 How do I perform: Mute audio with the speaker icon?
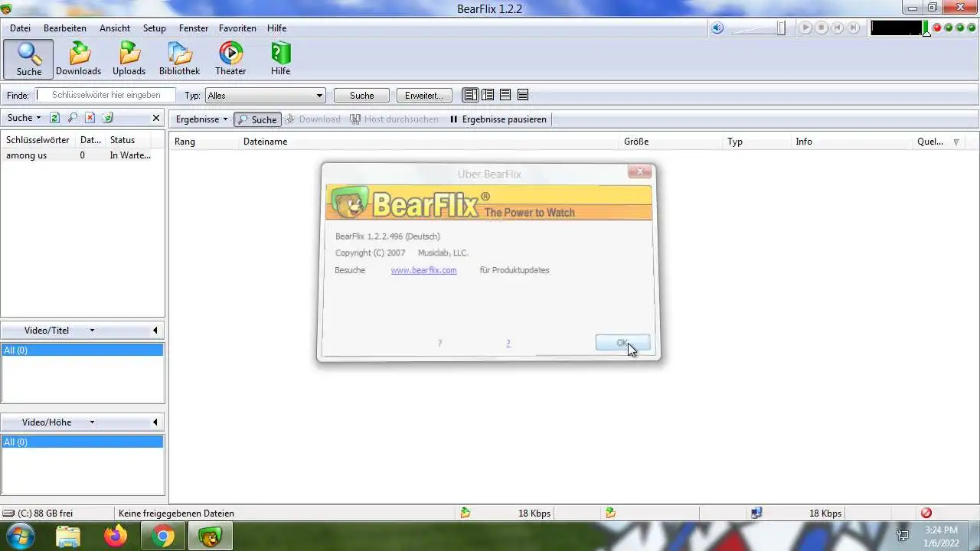click(x=717, y=28)
